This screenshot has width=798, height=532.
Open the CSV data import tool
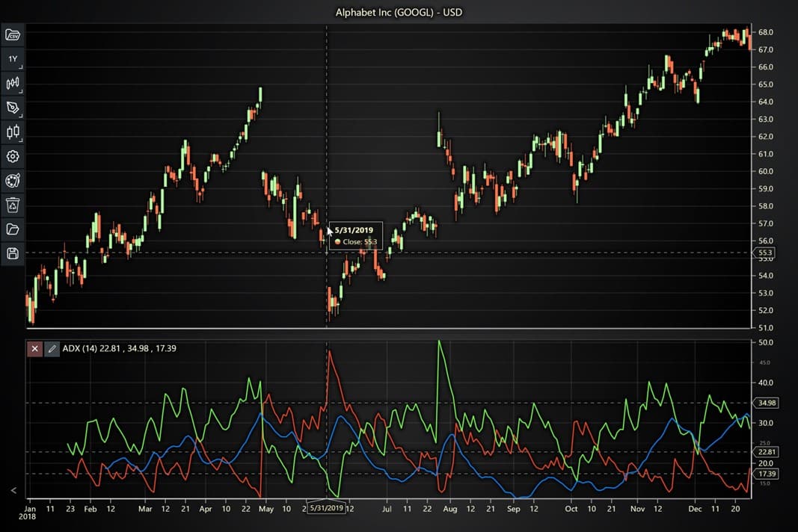(13, 34)
